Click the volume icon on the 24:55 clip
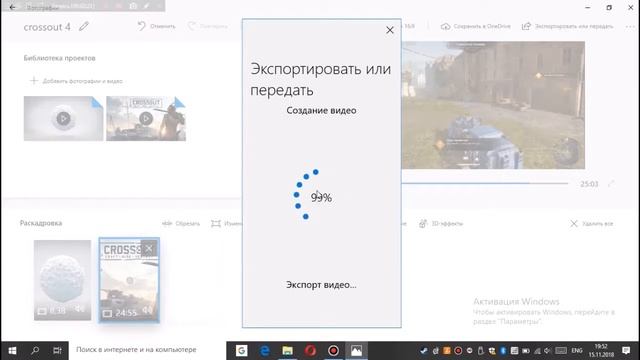This screenshot has height=360, width=640. (x=147, y=311)
